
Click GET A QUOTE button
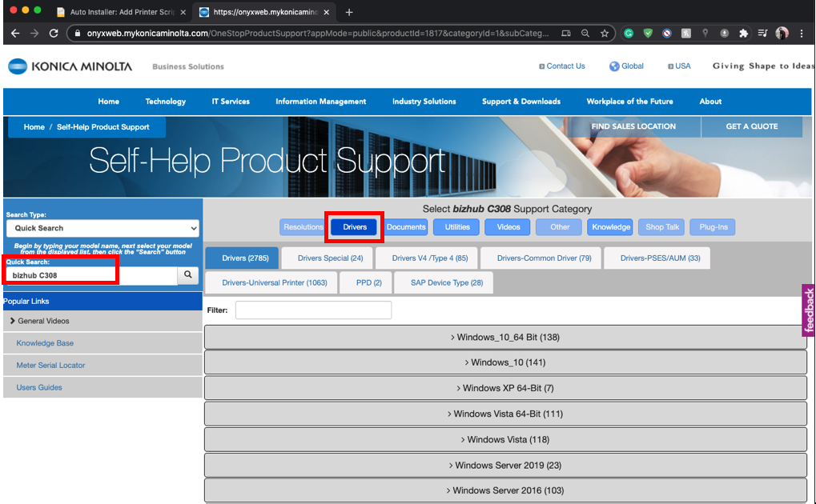click(x=751, y=126)
